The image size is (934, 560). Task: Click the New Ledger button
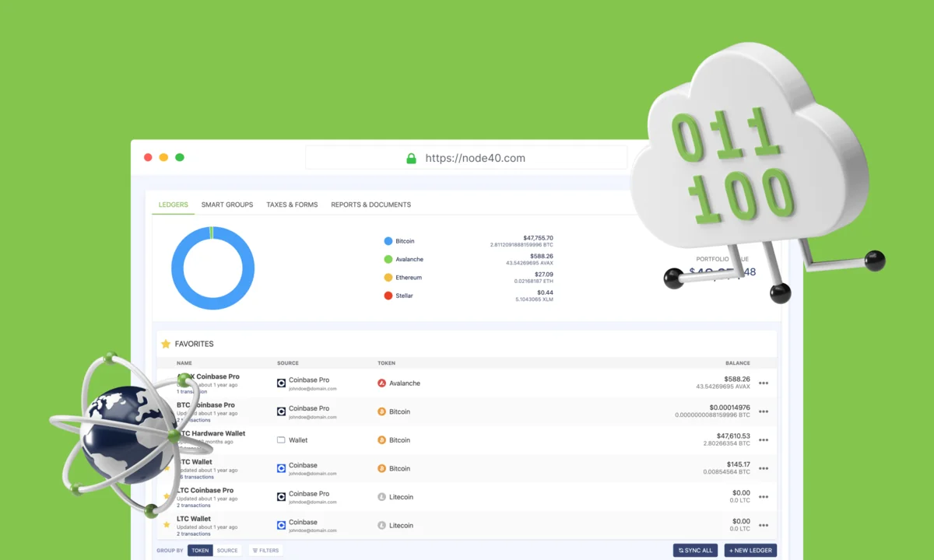click(x=750, y=551)
